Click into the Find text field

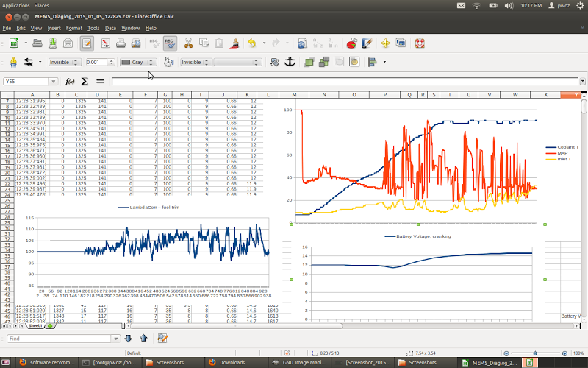pyautogui.click(x=59, y=339)
